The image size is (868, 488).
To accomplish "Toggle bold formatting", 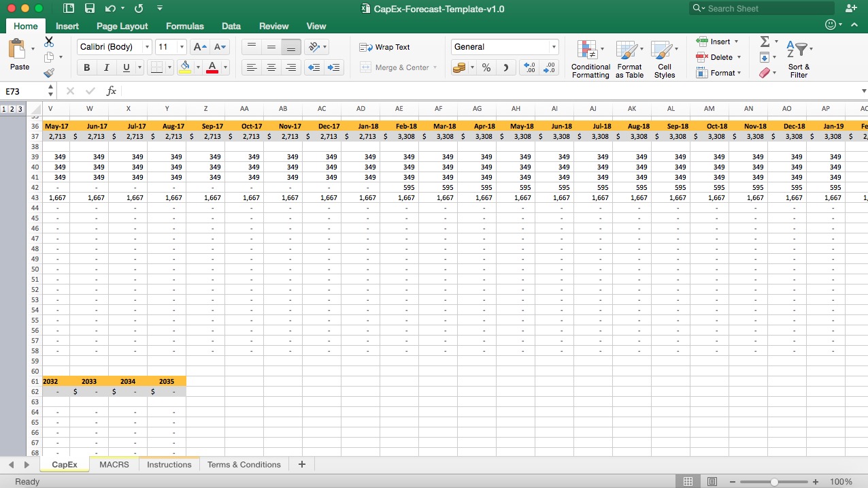I will click(86, 67).
